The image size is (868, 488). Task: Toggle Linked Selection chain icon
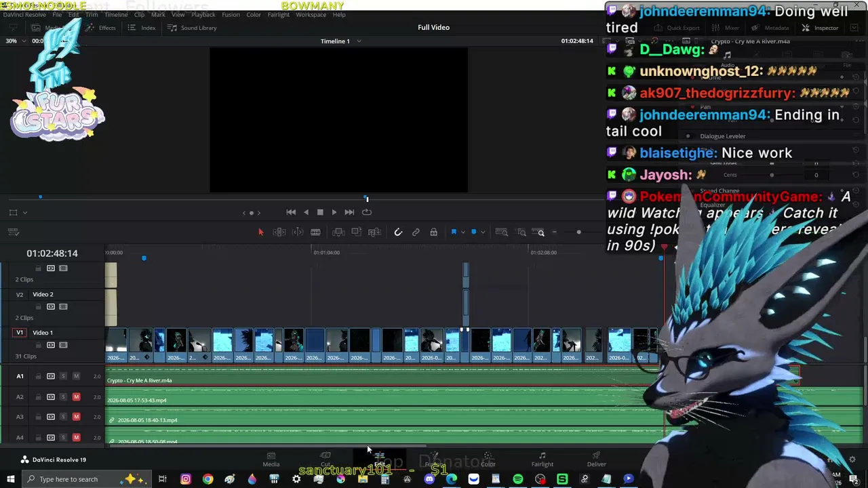(x=416, y=232)
